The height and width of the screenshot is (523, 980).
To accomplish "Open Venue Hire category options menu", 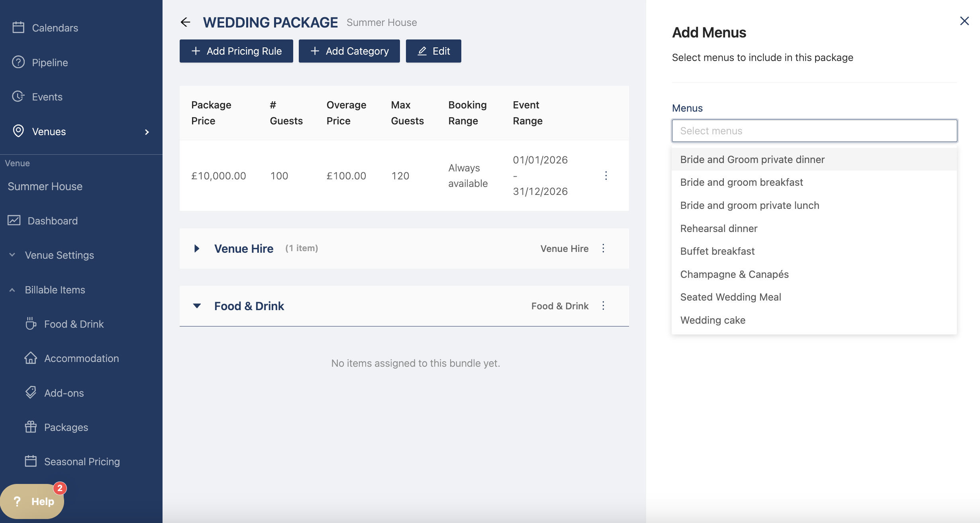I will (x=603, y=248).
